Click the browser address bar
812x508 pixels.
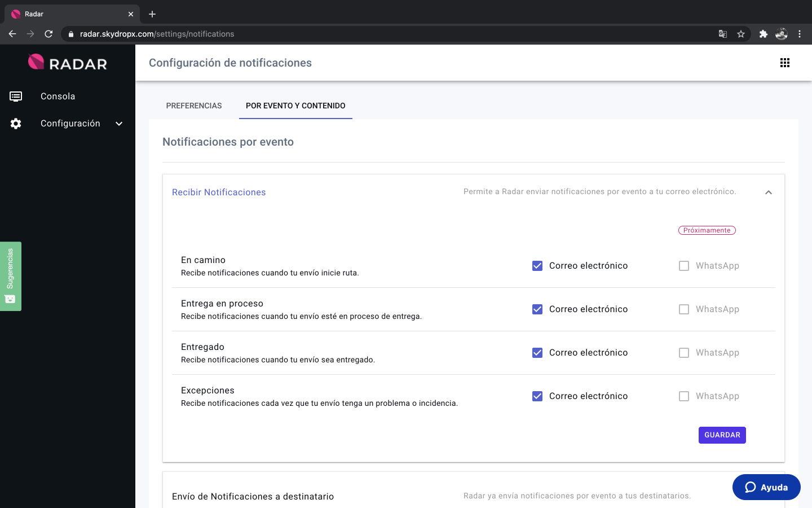(x=338, y=34)
